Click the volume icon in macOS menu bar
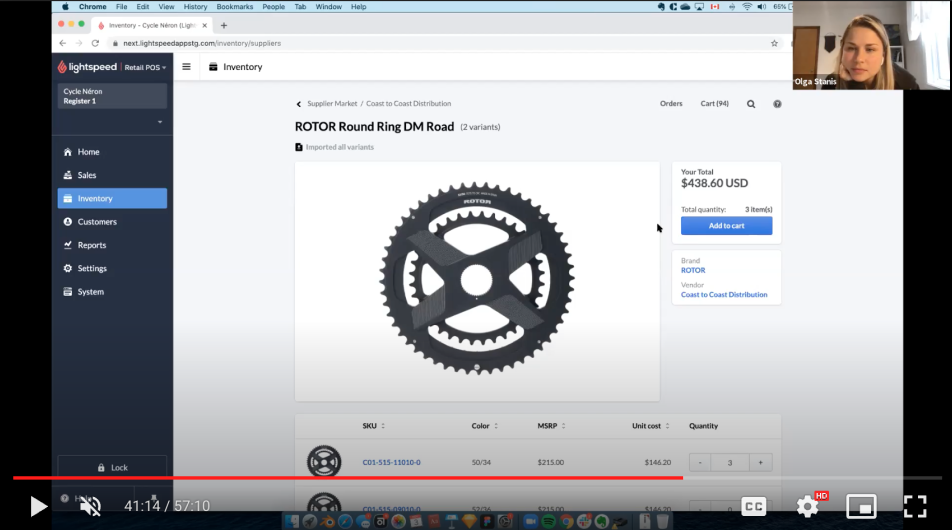The height and width of the screenshot is (530, 952). tap(762, 7)
